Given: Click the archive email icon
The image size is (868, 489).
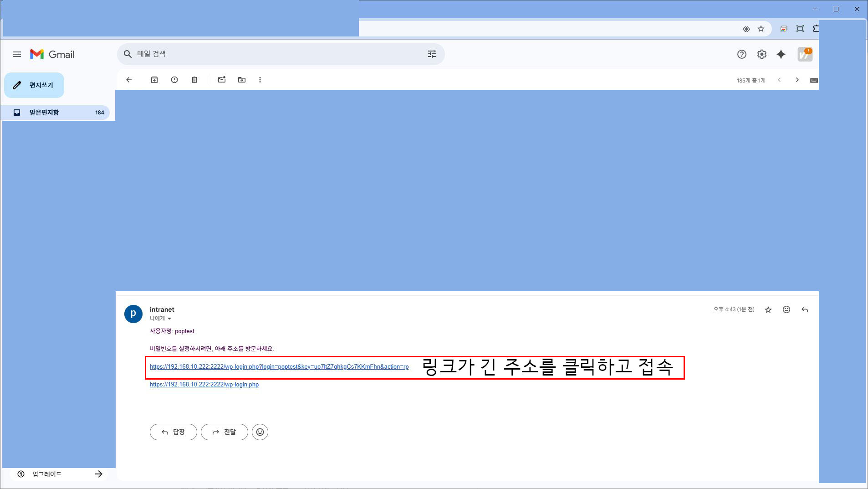Looking at the screenshot, I should point(154,80).
